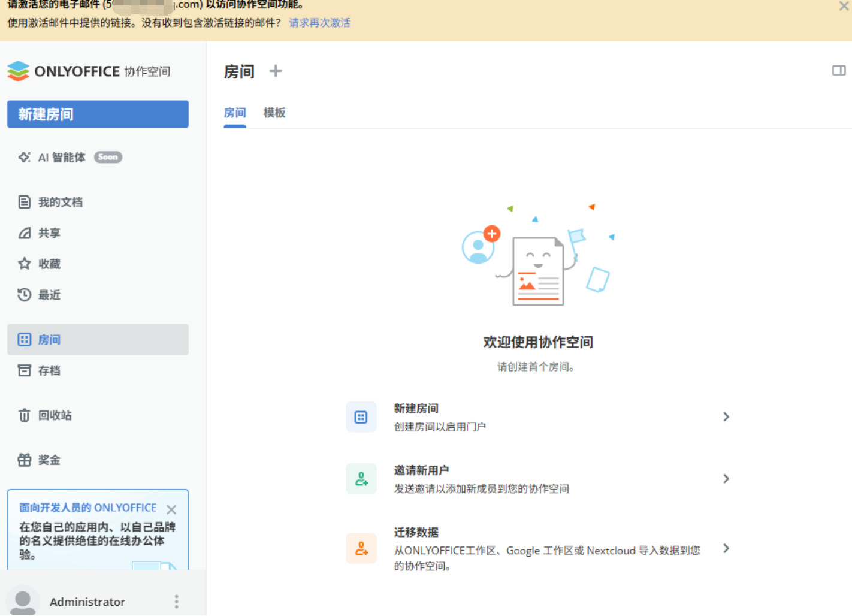
Task: Go to 收藏 favorites
Action: 49,264
